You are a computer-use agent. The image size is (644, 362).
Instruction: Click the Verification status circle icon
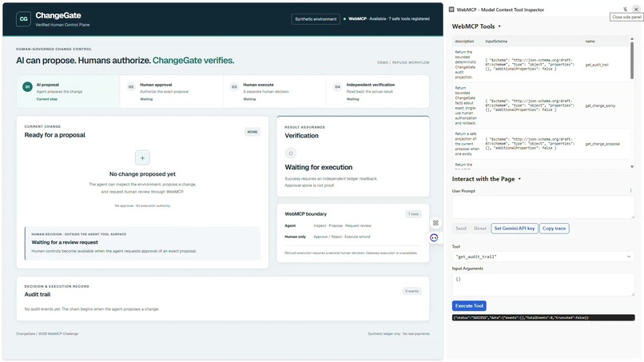[x=290, y=153]
